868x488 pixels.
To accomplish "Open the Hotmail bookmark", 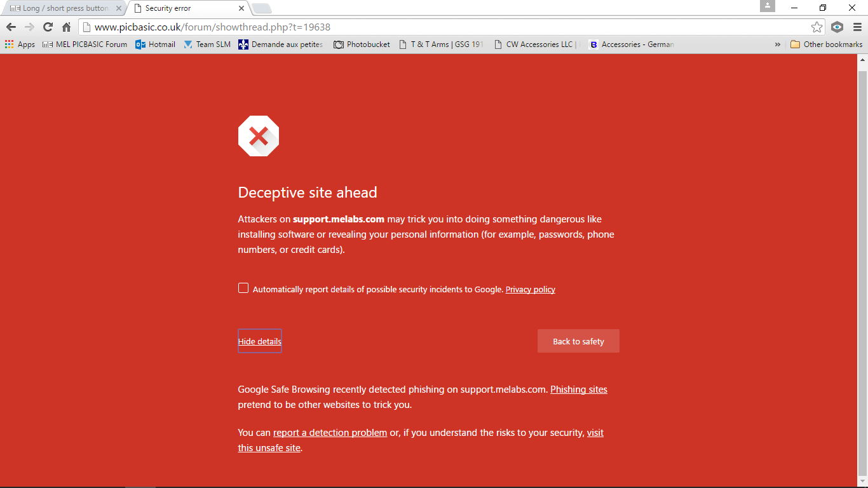I will (156, 44).
